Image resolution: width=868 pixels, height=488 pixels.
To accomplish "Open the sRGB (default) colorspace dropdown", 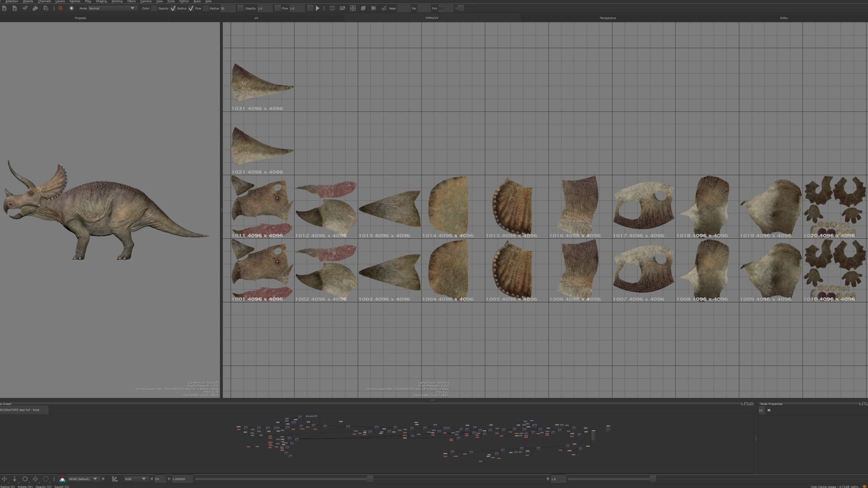I will tap(83, 479).
